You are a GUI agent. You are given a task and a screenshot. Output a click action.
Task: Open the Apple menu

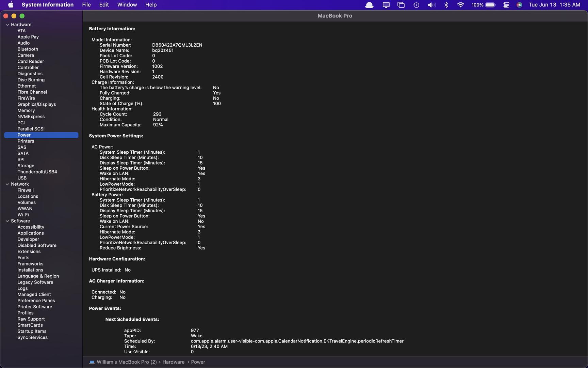coord(11,5)
